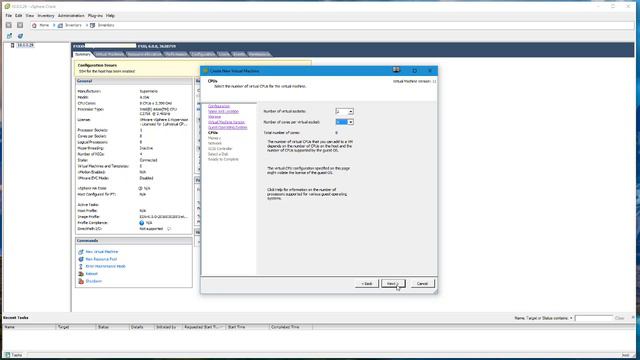Image resolution: width=640 pixels, height=360 pixels.
Task: Open the Name, Target or Status filter dropdown
Action: click(x=571, y=318)
